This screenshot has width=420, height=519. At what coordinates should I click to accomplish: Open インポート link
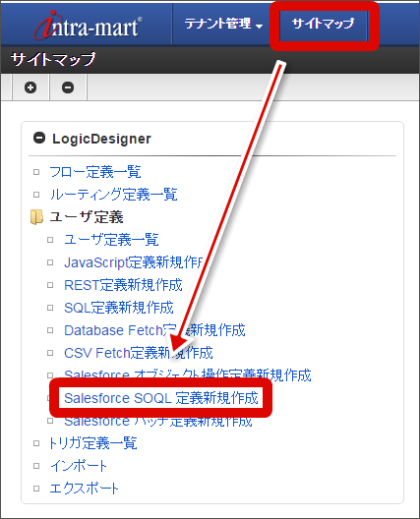click(79, 466)
